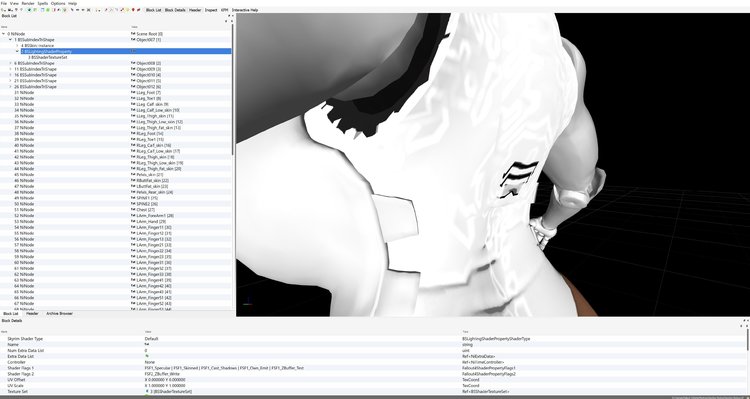This screenshot has width=750, height=399.
Task: Open the File menu
Action: pos(4,3)
